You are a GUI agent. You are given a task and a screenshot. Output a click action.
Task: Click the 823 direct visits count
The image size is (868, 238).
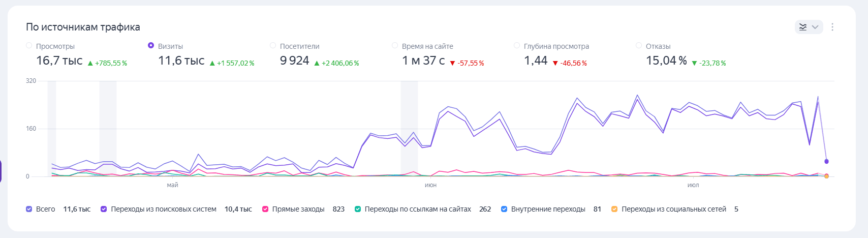coord(338,209)
